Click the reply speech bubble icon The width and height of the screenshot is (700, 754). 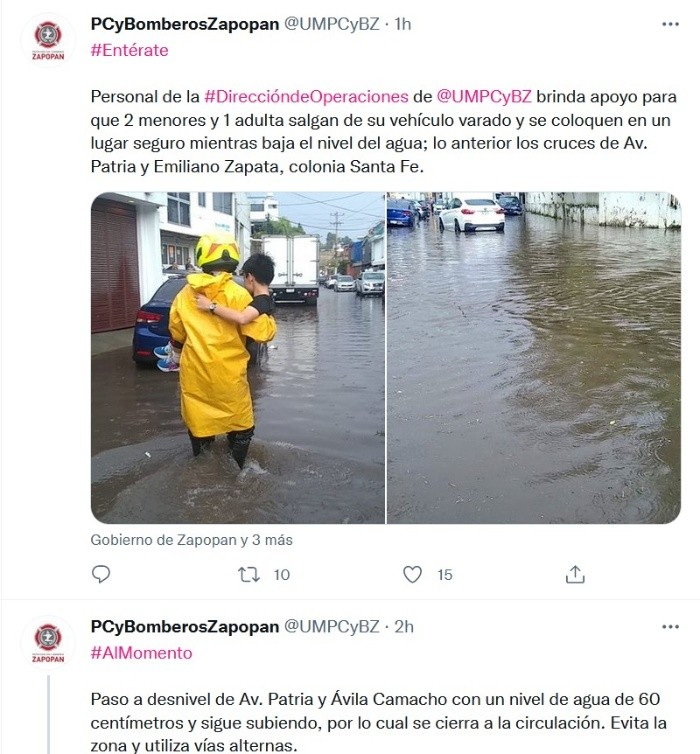(x=101, y=574)
